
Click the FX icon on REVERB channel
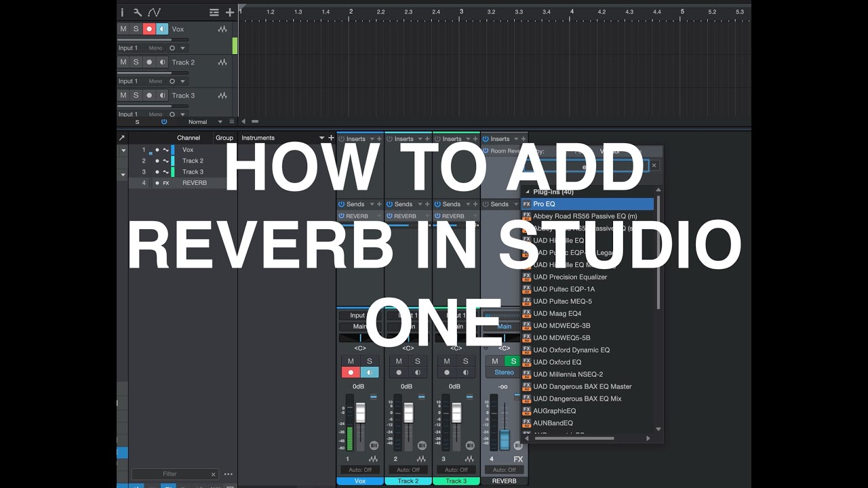[518, 459]
